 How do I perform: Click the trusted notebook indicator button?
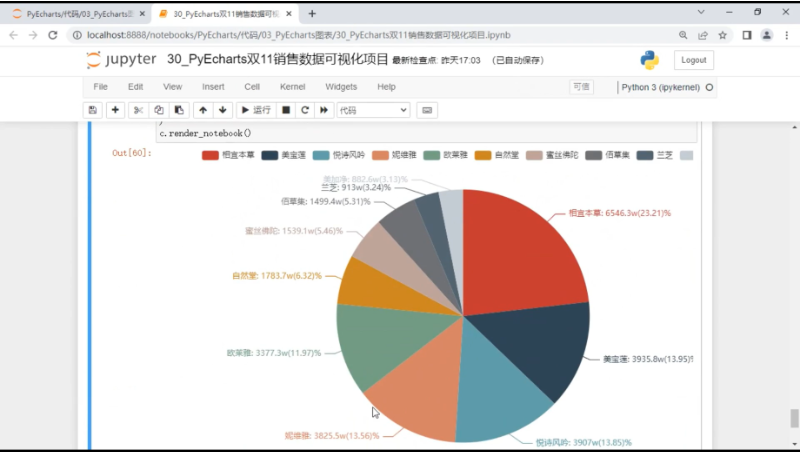point(581,87)
